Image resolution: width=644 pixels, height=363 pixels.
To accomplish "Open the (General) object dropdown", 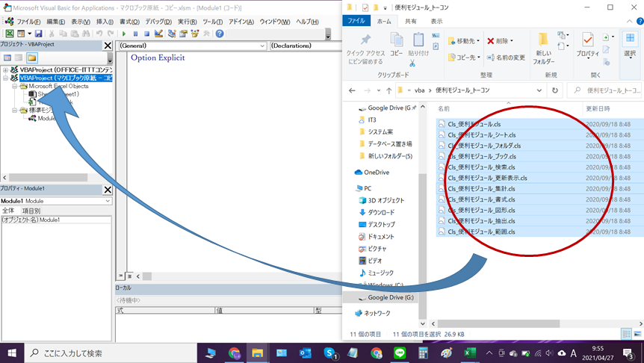I will click(262, 46).
